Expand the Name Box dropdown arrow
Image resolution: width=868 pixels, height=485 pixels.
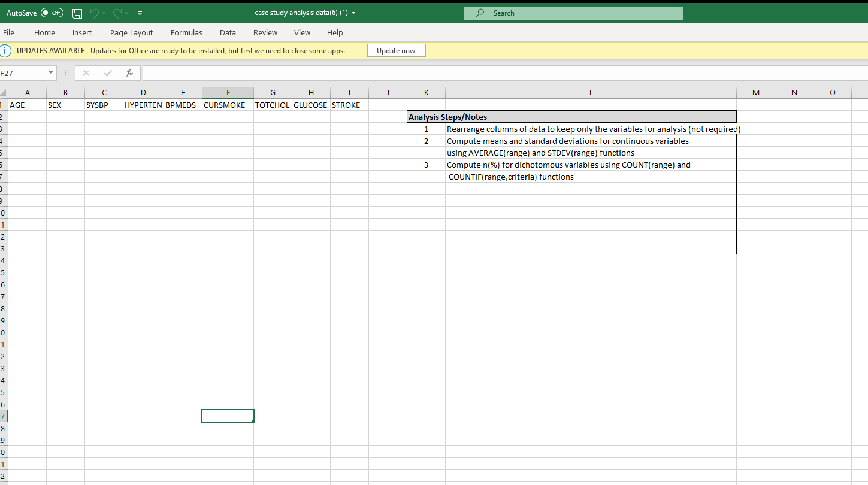click(50, 73)
